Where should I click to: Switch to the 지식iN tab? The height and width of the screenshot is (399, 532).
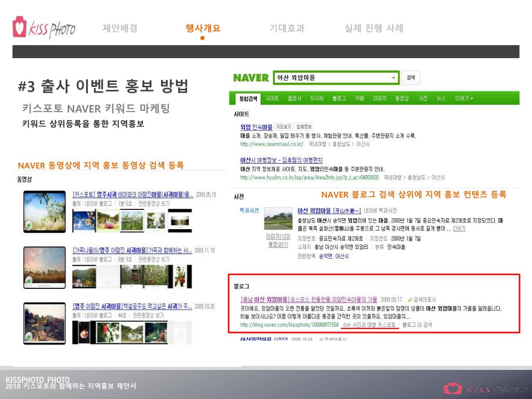point(316,98)
